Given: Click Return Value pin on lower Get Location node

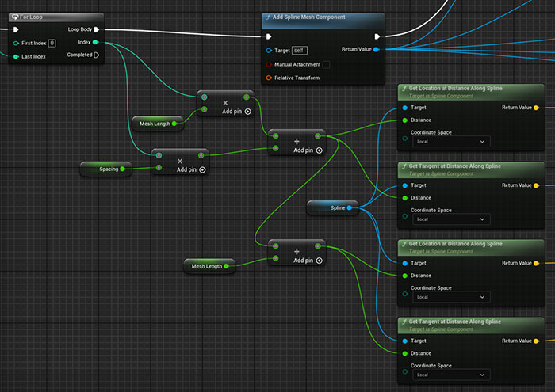Looking at the screenshot, I should [x=536, y=263].
